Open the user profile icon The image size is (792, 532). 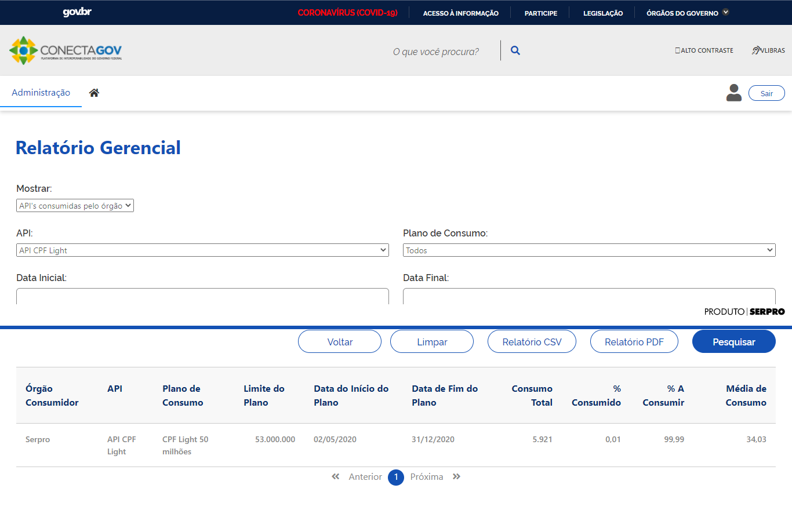point(733,92)
